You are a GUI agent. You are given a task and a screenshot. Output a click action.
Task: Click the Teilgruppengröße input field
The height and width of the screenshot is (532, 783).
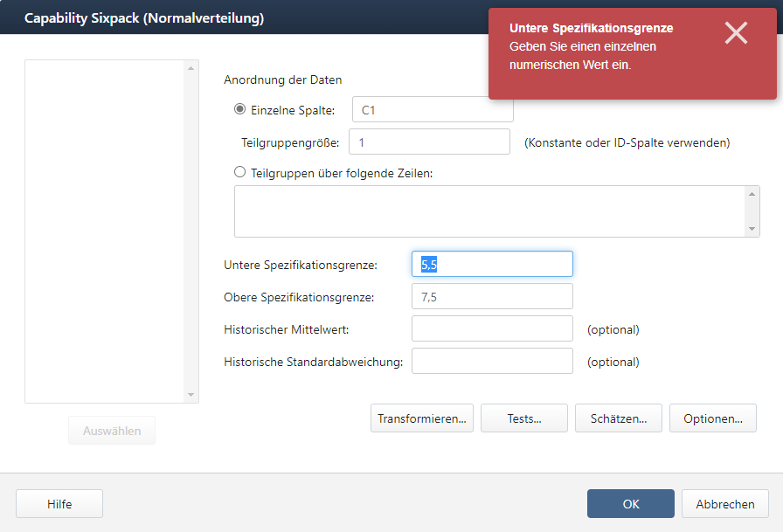[429, 142]
